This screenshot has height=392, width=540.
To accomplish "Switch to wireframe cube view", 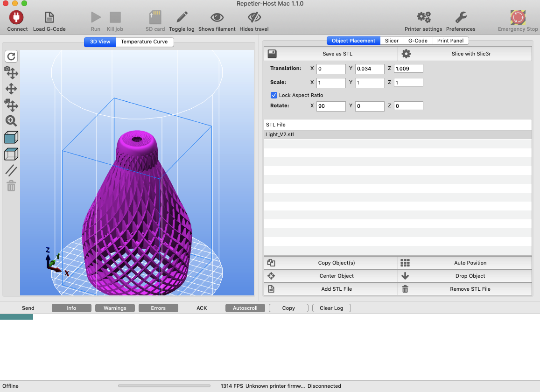I will pyautogui.click(x=11, y=154).
